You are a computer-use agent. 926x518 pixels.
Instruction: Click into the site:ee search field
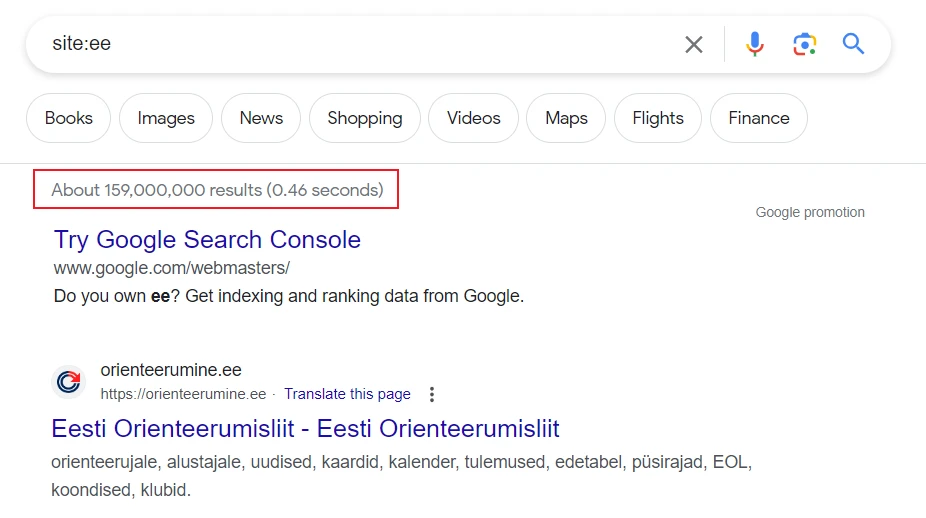350,44
